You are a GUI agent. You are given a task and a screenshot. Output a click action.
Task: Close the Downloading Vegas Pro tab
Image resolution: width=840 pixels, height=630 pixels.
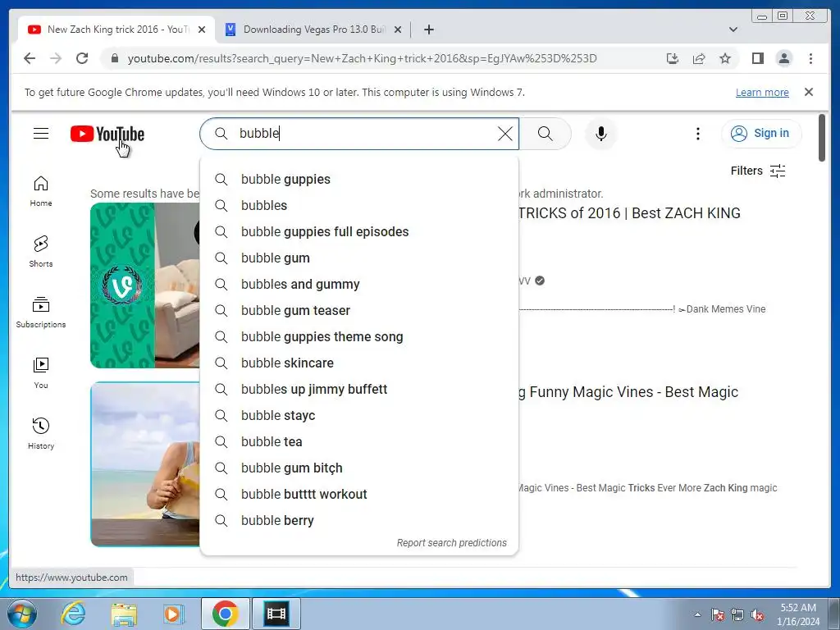click(x=398, y=30)
